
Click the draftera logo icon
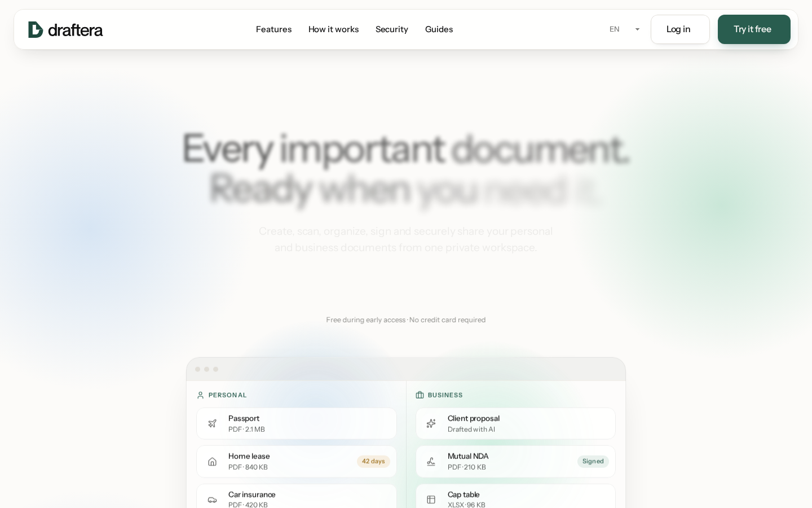point(36,29)
